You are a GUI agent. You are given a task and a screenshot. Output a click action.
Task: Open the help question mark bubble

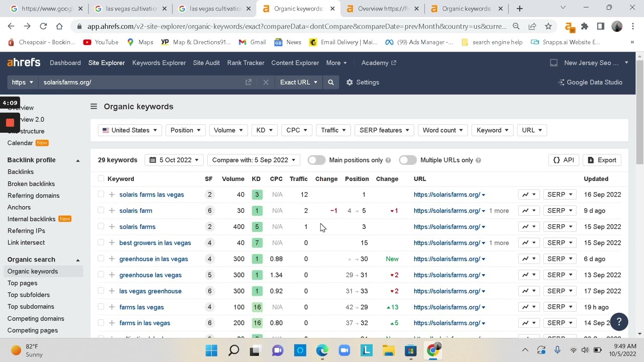[619, 321]
